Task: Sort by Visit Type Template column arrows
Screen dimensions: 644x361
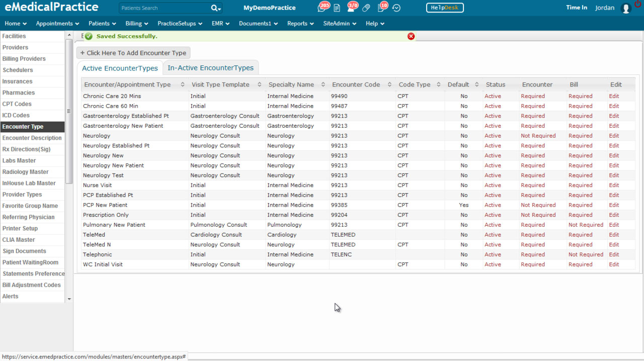Action: coord(260,84)
